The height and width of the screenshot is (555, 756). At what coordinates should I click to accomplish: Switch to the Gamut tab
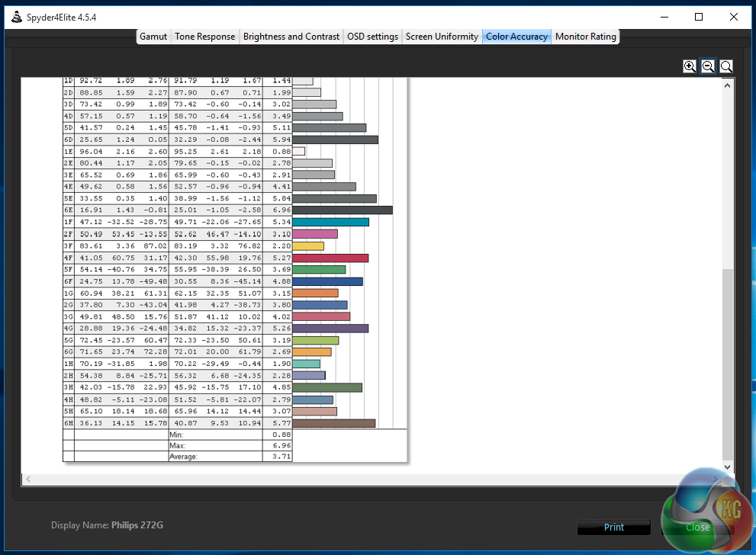(153, 37)
